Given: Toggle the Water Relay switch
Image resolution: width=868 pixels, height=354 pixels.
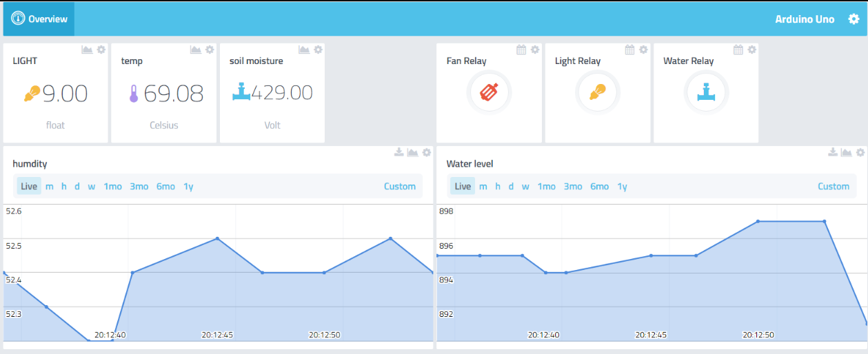Looking at the screenshot, I should [x=705, y=92].
